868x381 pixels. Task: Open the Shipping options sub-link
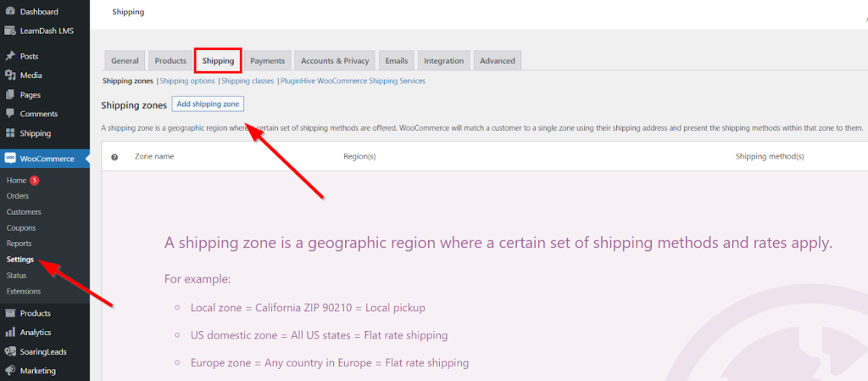187,81
